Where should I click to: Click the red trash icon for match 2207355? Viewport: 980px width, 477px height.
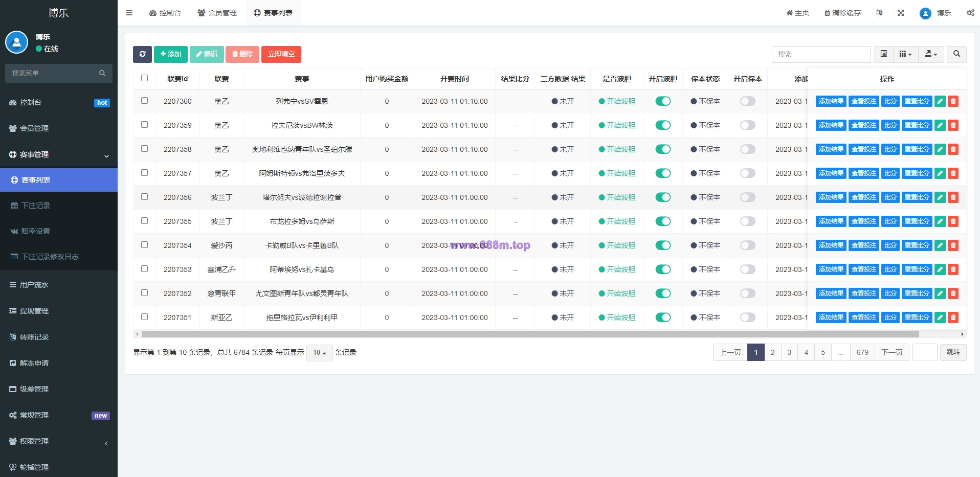pos(953,221)
